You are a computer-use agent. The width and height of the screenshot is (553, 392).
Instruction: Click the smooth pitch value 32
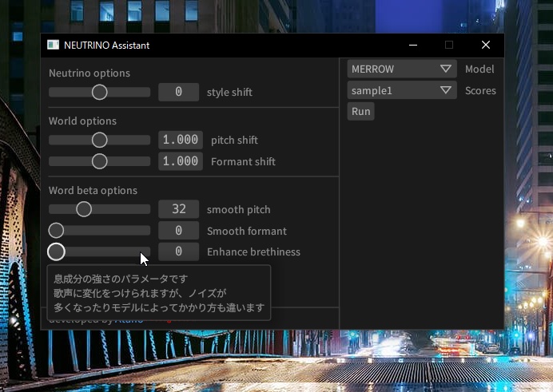178,209
